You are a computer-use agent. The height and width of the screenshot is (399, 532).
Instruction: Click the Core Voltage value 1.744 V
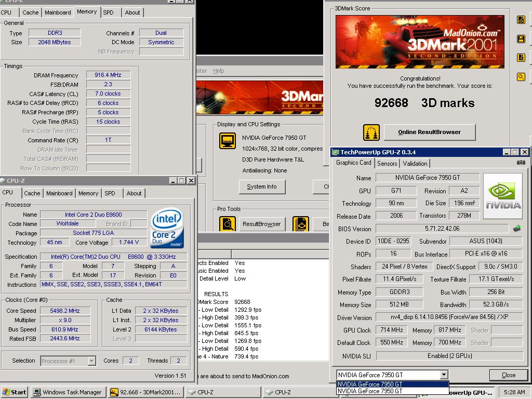tap(129, 242)
